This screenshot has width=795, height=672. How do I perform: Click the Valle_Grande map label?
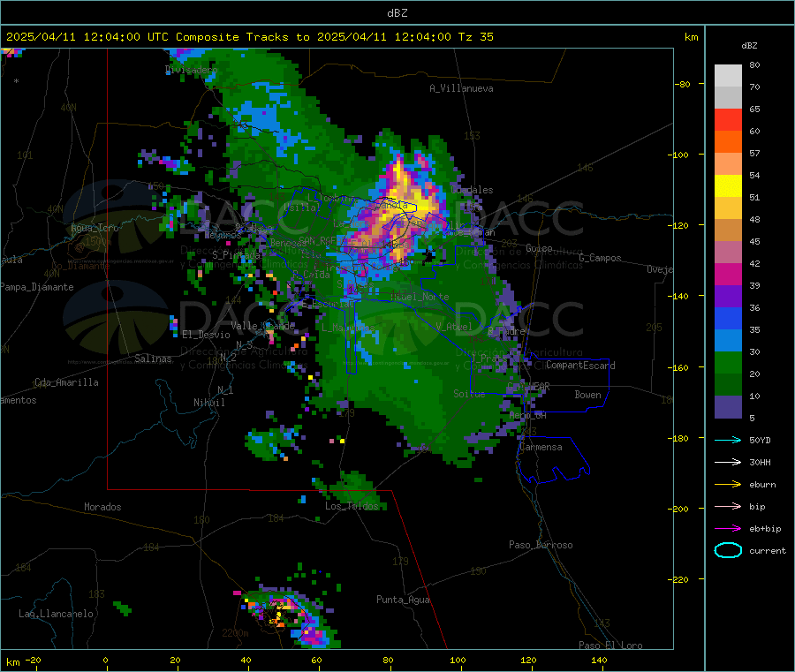[262, 326]
